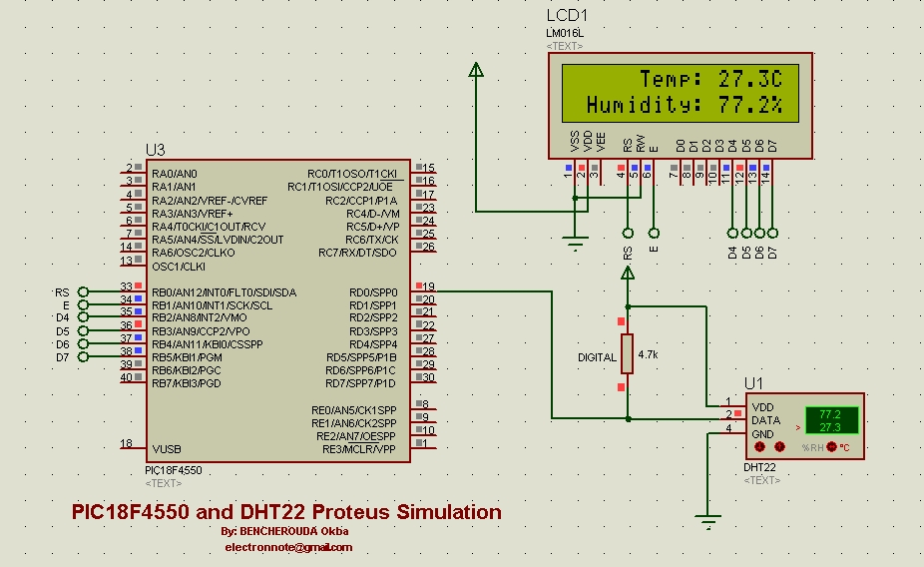The image size is (924, 567).
Task: Click the D6 terminal circle beside PIC pin 37
Action: point(83,343)
